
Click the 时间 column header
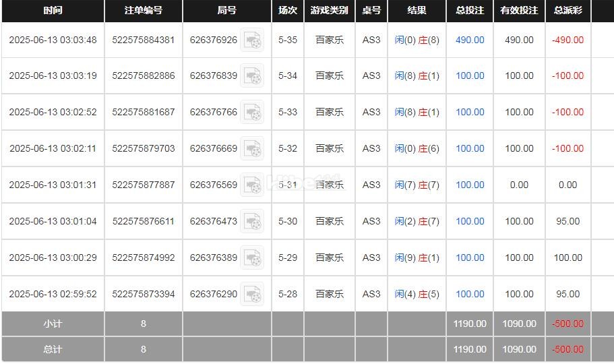pos(53,11)
